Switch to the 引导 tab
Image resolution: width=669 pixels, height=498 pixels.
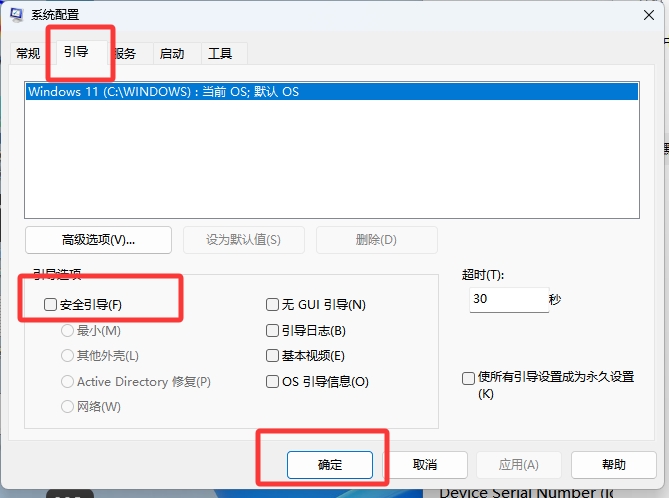pos(77,51)
